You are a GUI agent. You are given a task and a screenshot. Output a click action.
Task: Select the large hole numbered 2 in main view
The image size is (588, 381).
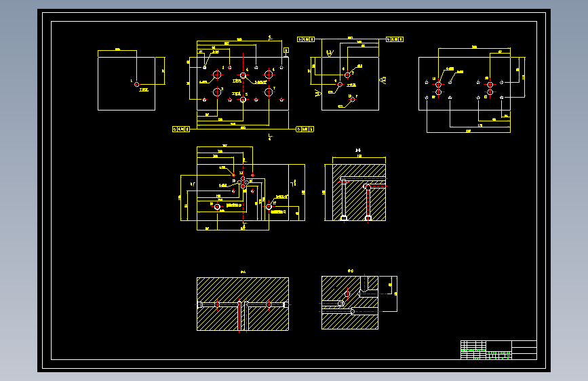(217, 75)
